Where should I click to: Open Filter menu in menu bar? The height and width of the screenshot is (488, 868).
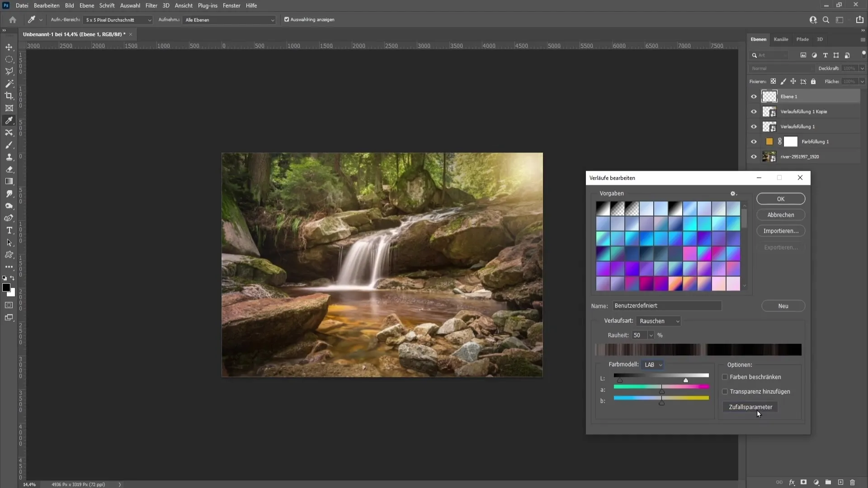coord(151,5)
